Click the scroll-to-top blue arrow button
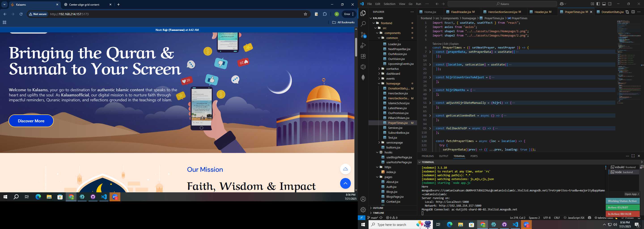The image size is (644, 229). click(345, 184)
